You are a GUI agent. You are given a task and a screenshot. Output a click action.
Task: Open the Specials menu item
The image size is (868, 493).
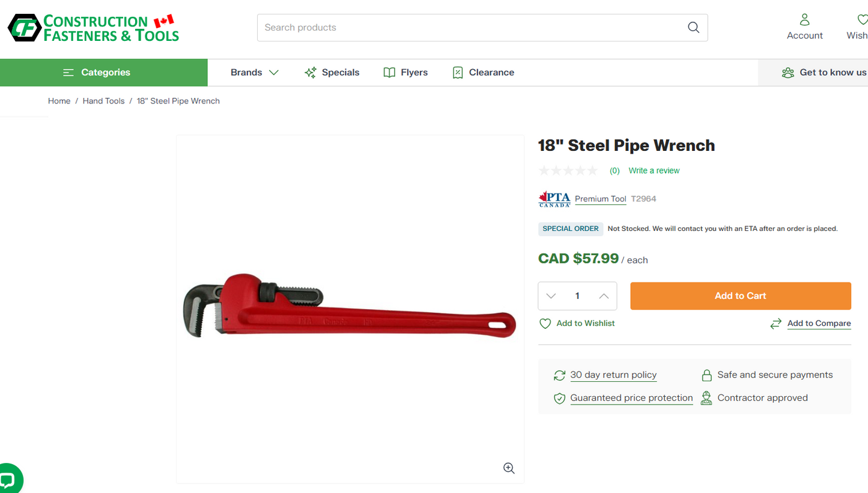coord(332,73)
